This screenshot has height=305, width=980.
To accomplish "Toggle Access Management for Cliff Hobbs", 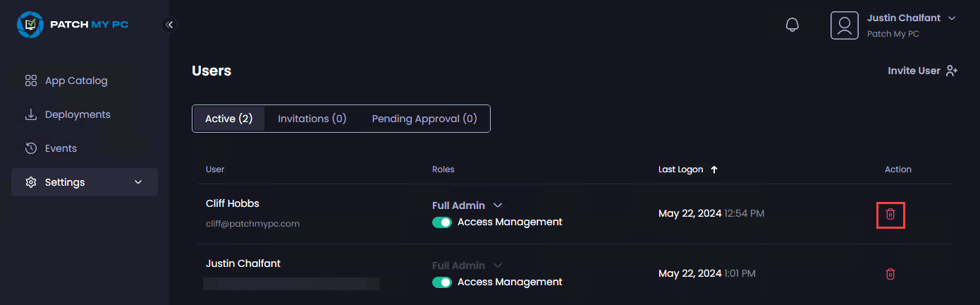I will [442, 222].
